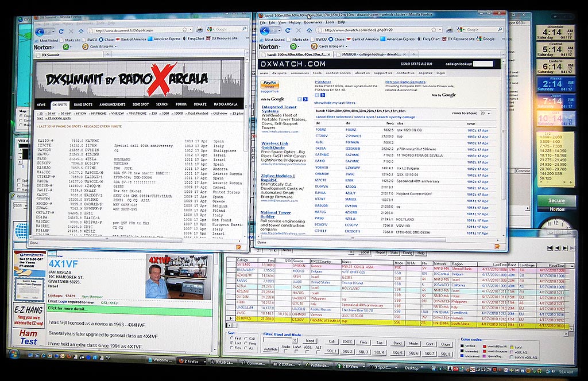This screenshot has height=381, width=588.
Task: Open SEND SPOT tab on DX Summit
Action: pyautogui.click(x=141, y=104)
